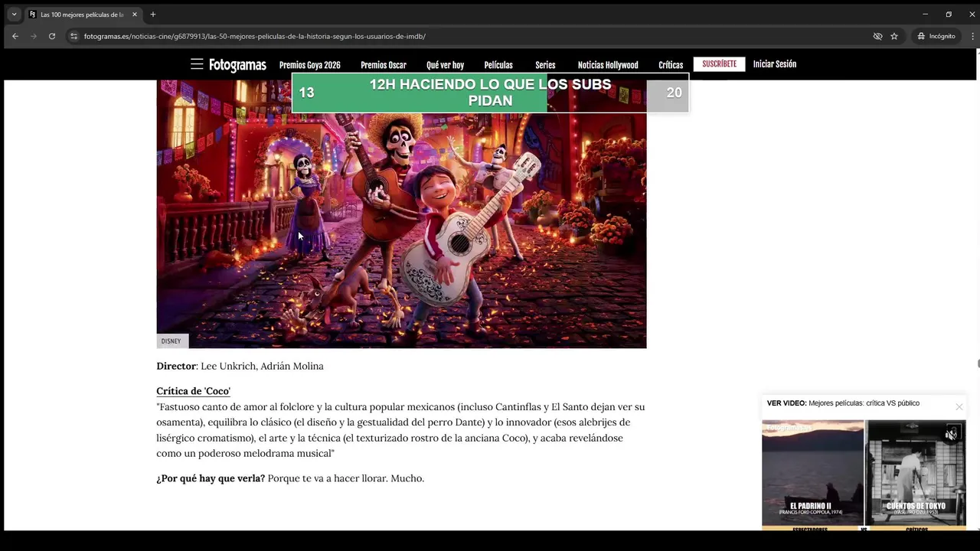Click the text 'Director: Lee Unkrich, Adrián Molina'

pyautogui.click(x=240, y=366)
